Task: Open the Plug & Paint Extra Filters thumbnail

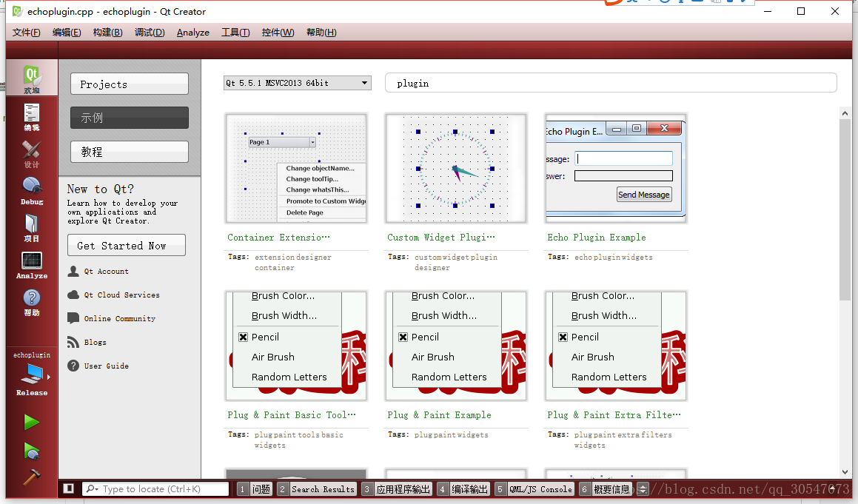Action: coord(616,346)
